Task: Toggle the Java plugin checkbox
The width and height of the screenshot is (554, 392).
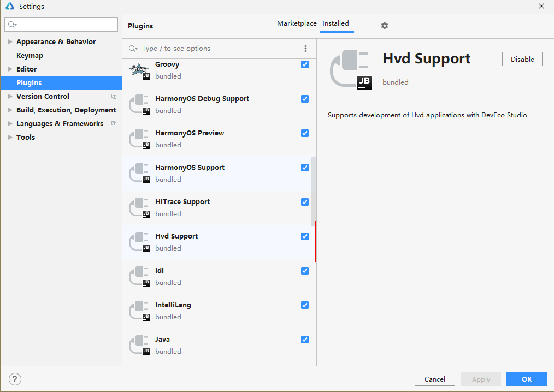Action: point(305,340)
